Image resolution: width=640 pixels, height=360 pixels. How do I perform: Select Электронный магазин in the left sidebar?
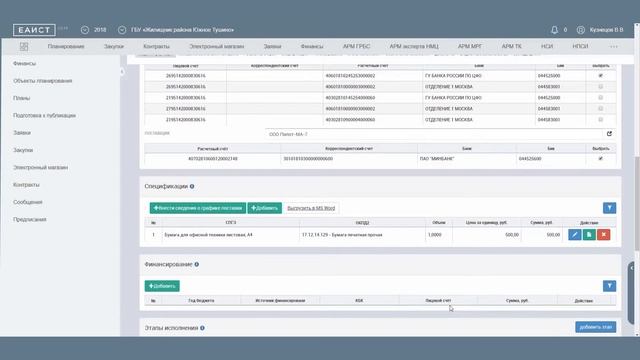pos(40,168)
